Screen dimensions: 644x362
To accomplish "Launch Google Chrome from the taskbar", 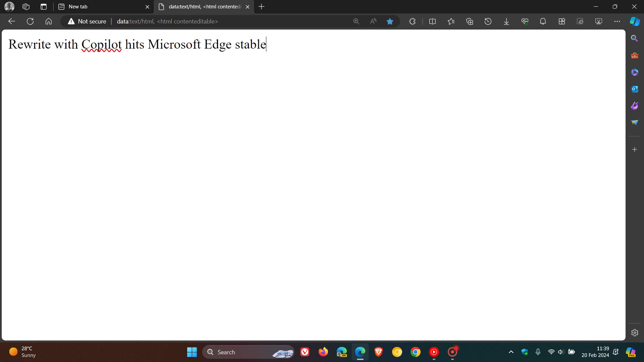I will 416,352.
